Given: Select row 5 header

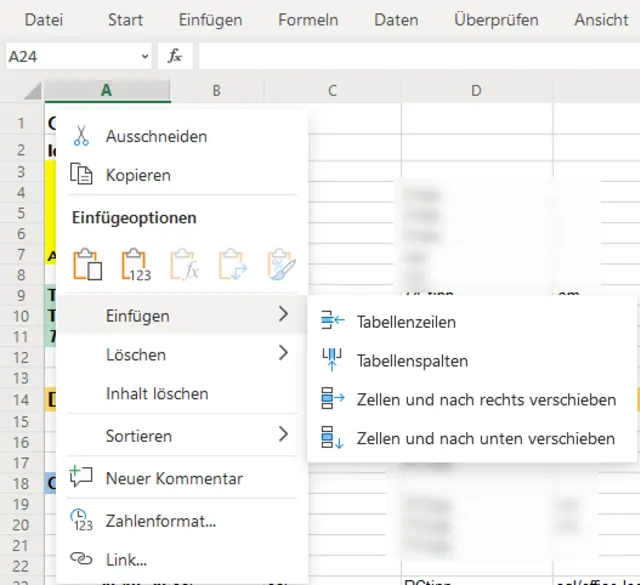Looking at the screenshot, I should tap(22, 213).
